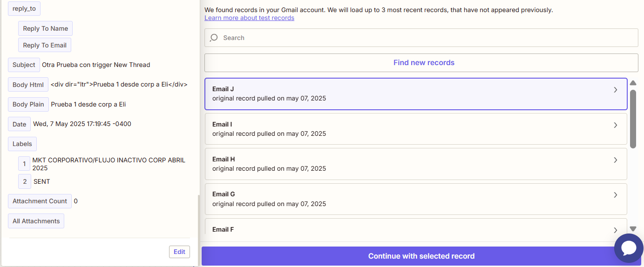This screenshot has width=644, height=267.
Task: Open Learn more about test records link
Action: click(249, 18)
